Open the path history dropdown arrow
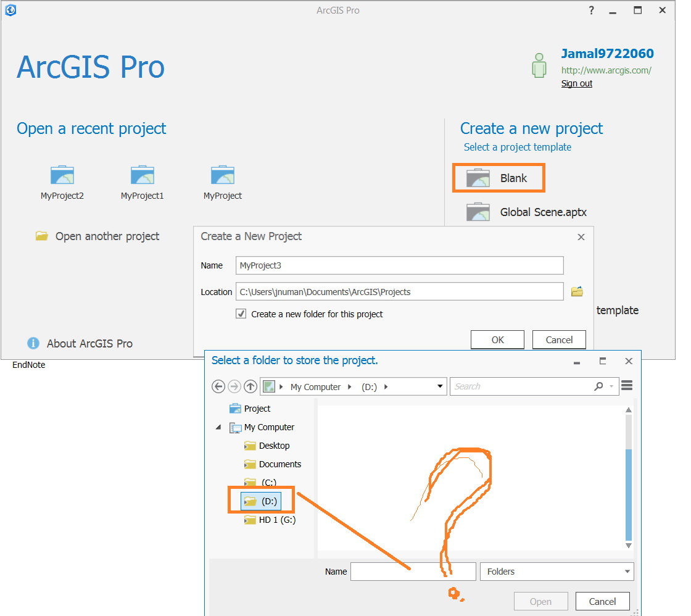The width and height of the screenshot is (691, 616). point(440,386)
